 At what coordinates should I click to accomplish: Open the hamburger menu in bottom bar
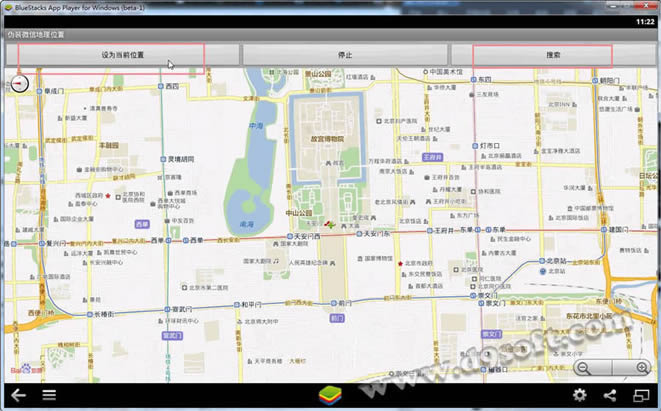(x=49, y=396)
